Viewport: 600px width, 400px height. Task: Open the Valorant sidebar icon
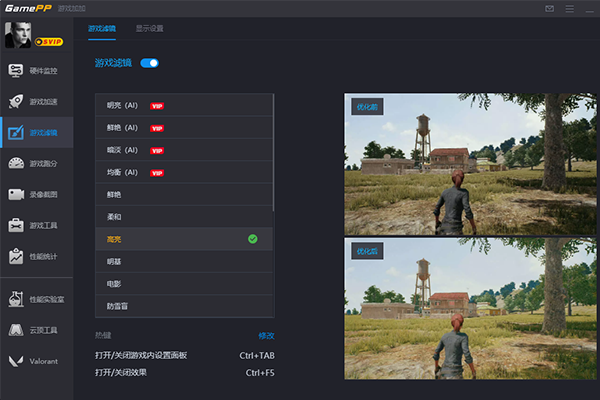(16, 361)
